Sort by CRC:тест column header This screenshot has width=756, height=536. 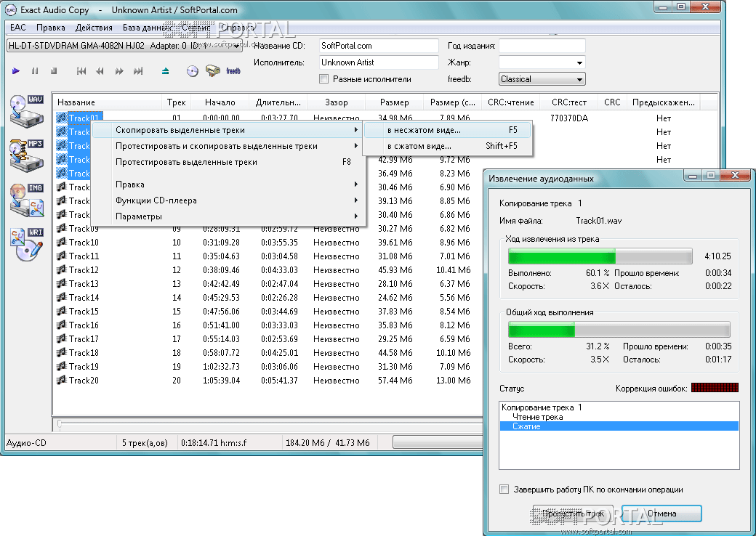[569, 102]
